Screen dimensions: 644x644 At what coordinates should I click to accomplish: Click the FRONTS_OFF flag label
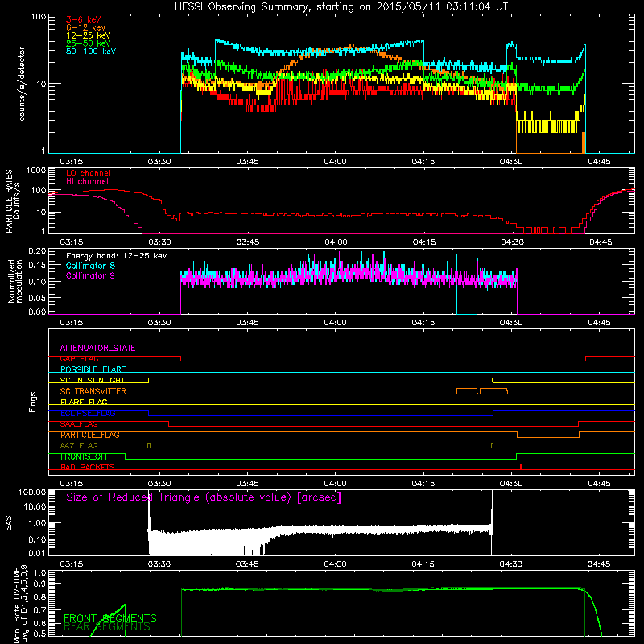pos(85,456)
